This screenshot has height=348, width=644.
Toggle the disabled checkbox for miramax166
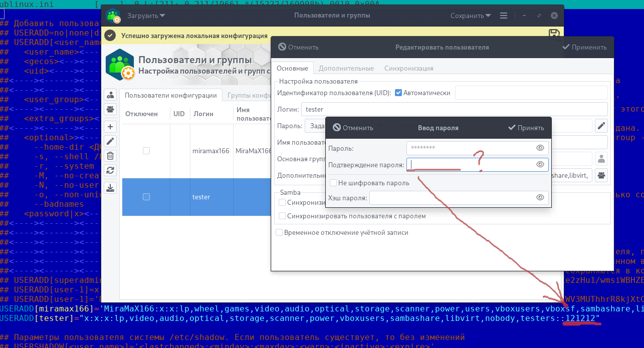click(x=146, y=150)
